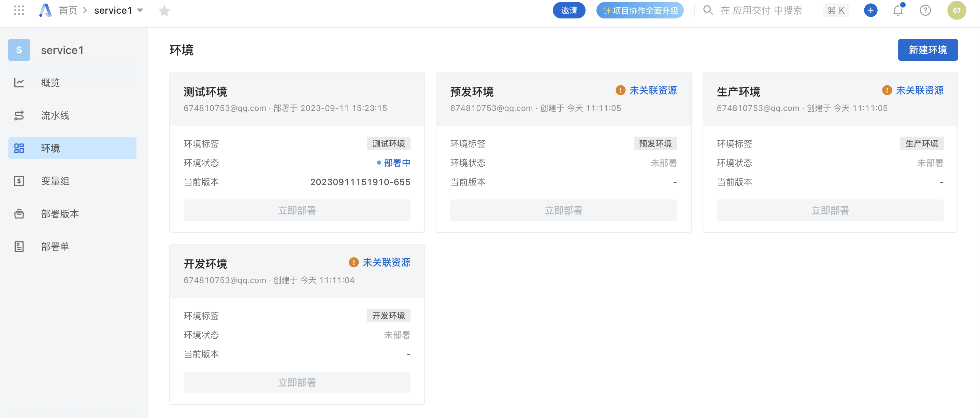The width and height of the screenshot is (980, 418).
Task: Click 未关联资源 on 预发环境
Action: [653, 90]
